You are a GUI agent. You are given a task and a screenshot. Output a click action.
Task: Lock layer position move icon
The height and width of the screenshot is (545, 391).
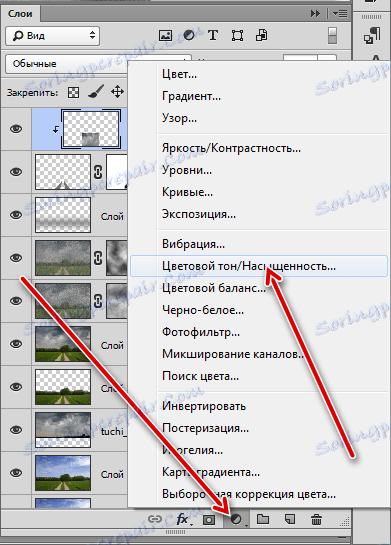(x=117, y=92)
